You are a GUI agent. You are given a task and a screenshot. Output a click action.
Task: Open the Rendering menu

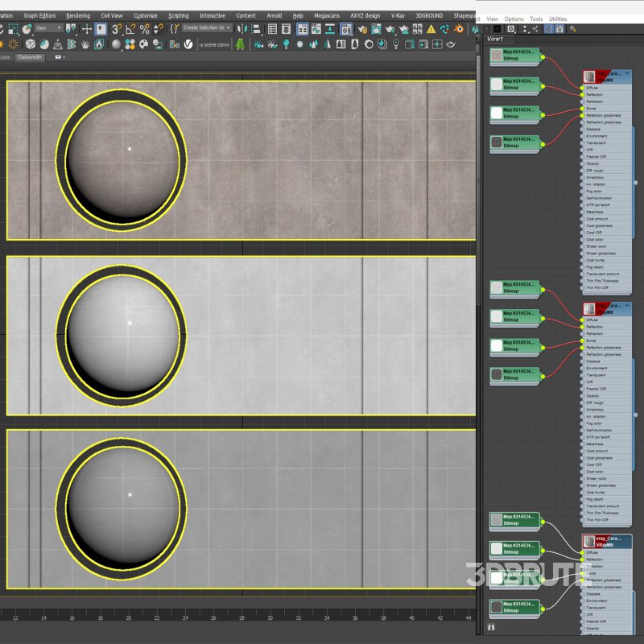[78, 15]
